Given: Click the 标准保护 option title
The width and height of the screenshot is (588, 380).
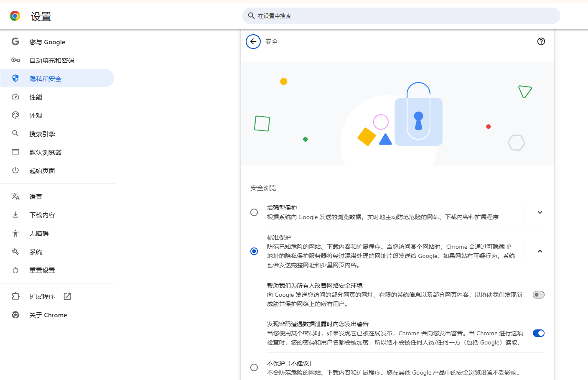Looking at the screenshot, I should [x=279, y=237].
